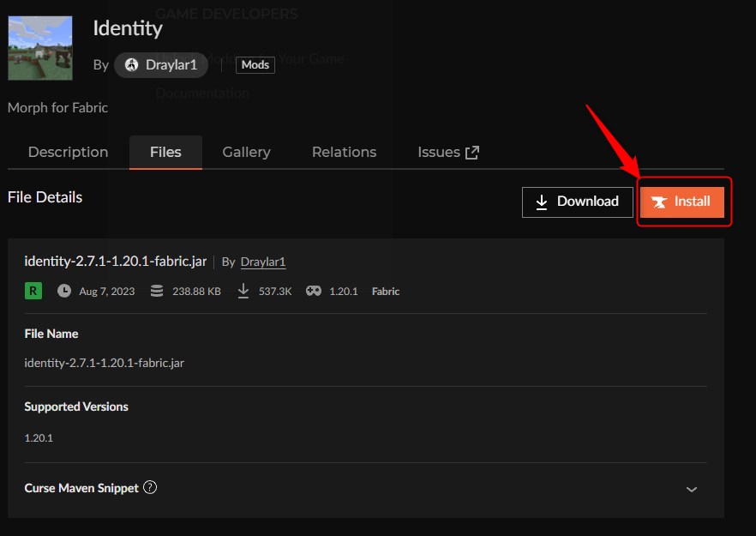Click the Fabric mod loader label
Screen dimensions: 756x536
click(x=386, y=291)
